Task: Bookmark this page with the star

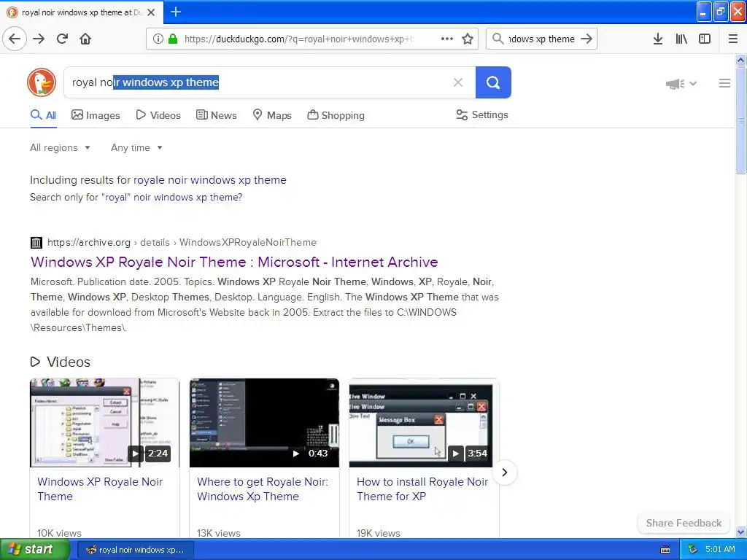Action: tap(468, 39)
